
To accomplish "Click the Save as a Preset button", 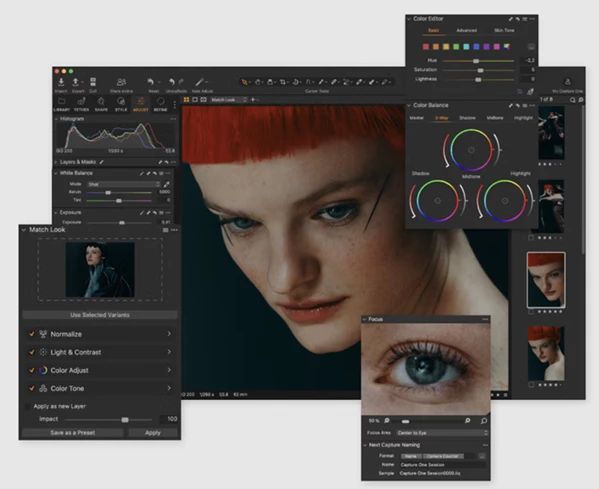I will (73, 432).
